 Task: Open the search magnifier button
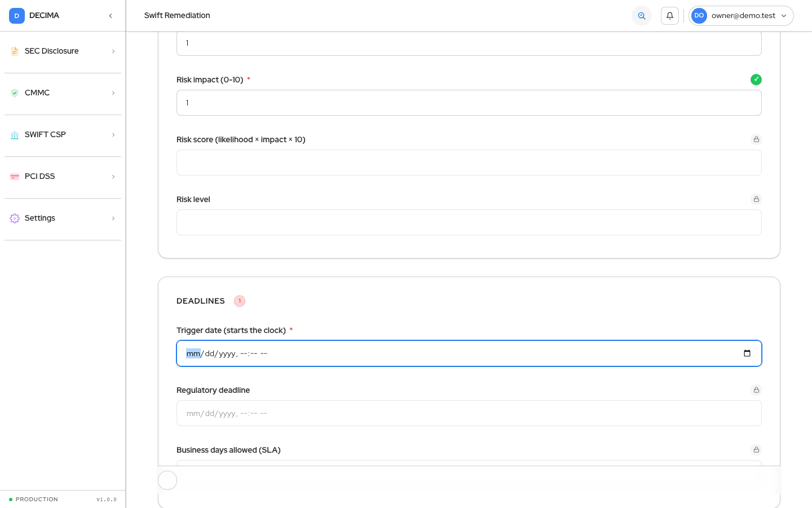click(x=642, y=16)
